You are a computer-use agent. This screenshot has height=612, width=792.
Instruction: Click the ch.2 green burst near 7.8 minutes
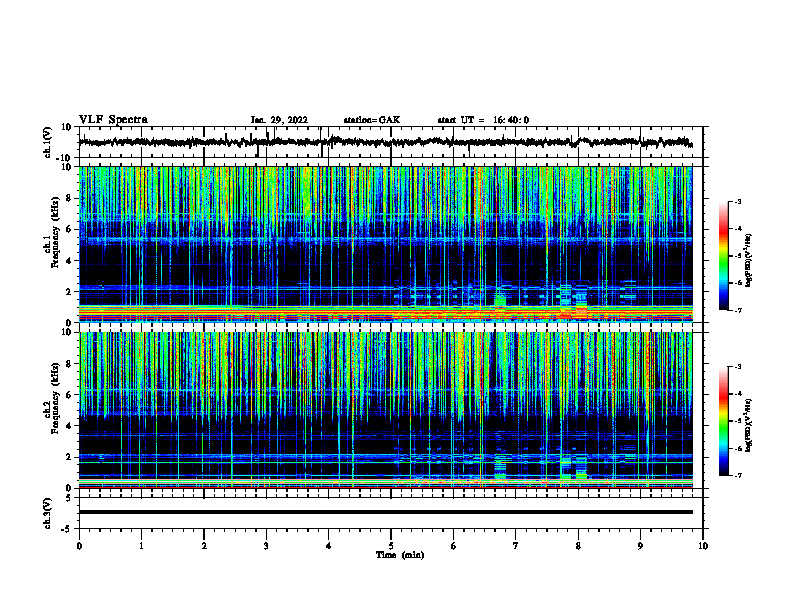tap(566, 467)
